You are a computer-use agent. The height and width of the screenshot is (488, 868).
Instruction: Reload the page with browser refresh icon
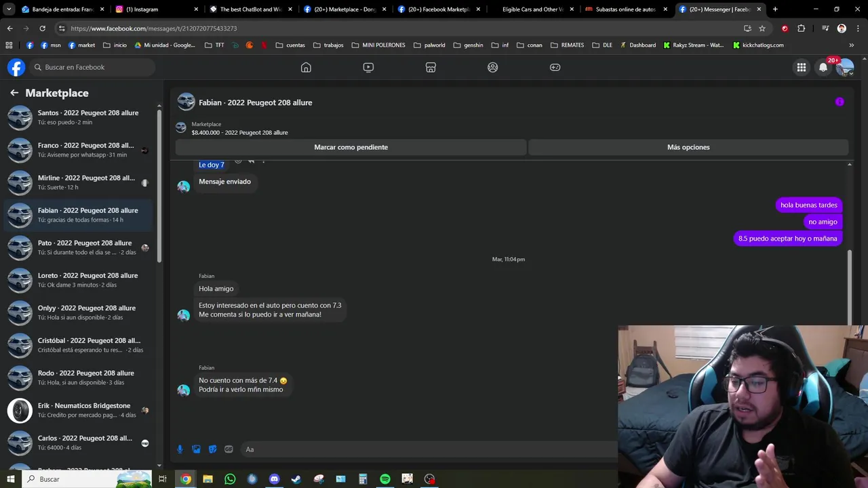tap(42, 28)
